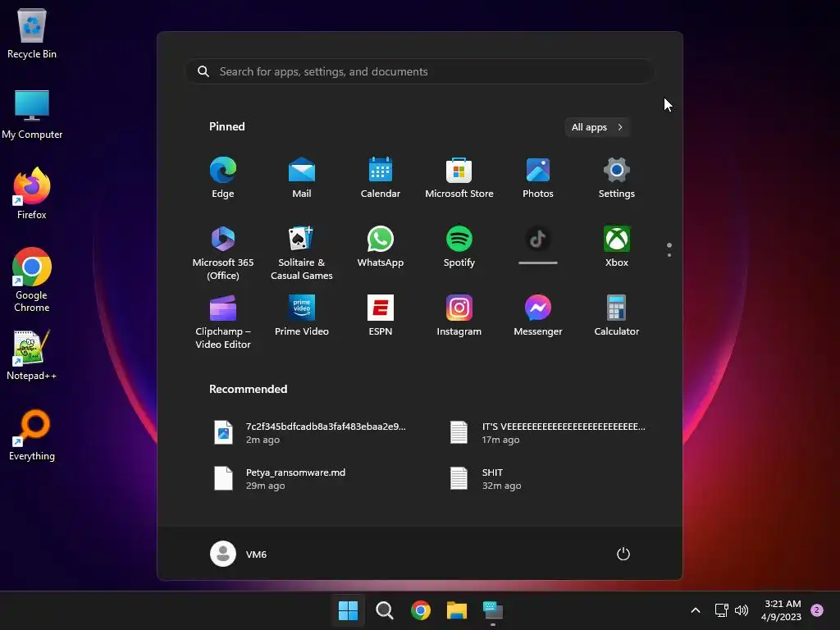This screenshot has height=630, width=840.
Task: Open Messenger
Action: (538, 316)
